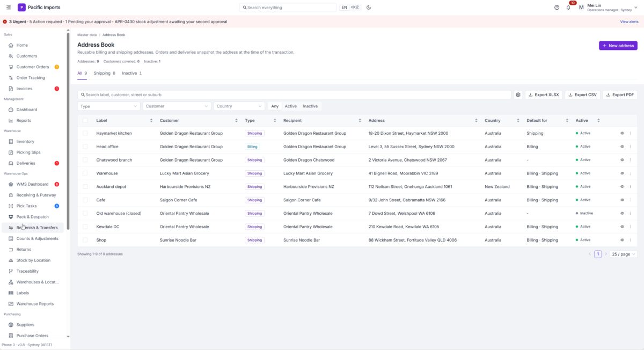644x350 pixels.
Task: Open the Country filter dropdown
Action: point(239,106)
